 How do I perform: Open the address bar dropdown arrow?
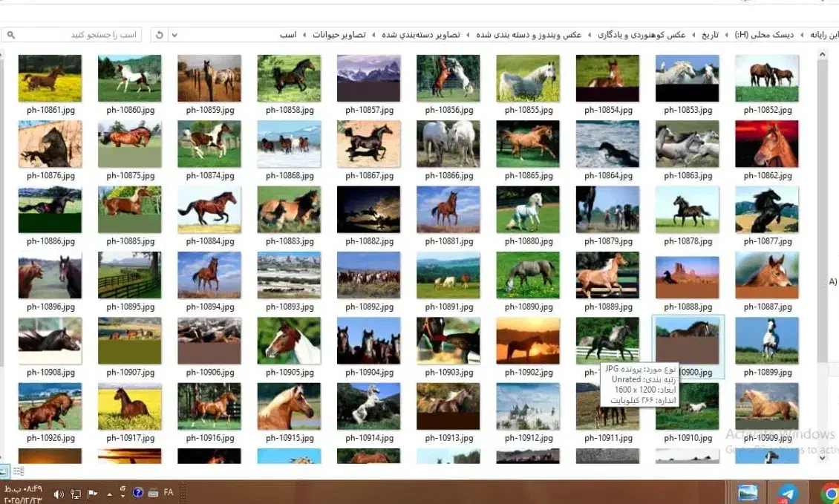(174, 34)
